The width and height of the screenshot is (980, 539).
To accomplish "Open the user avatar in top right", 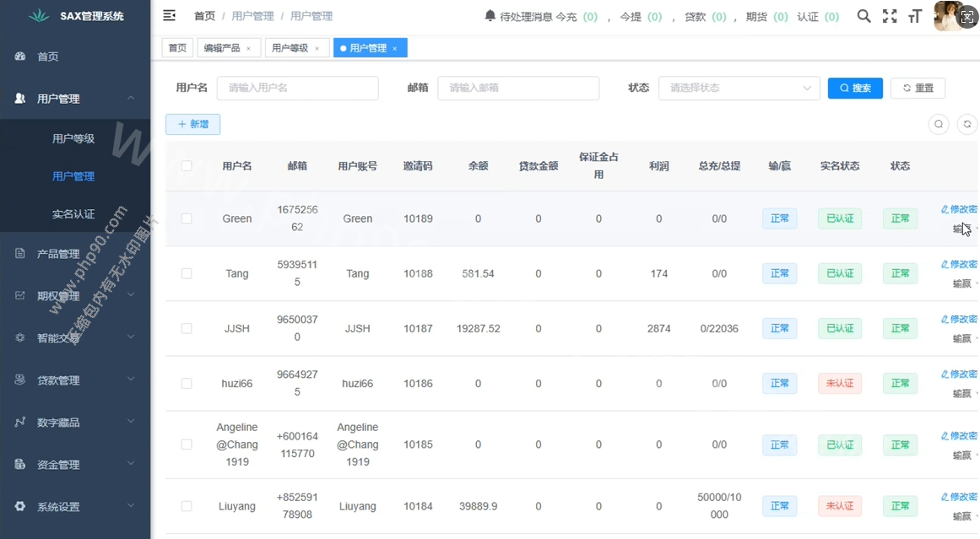I will (950, 16).
